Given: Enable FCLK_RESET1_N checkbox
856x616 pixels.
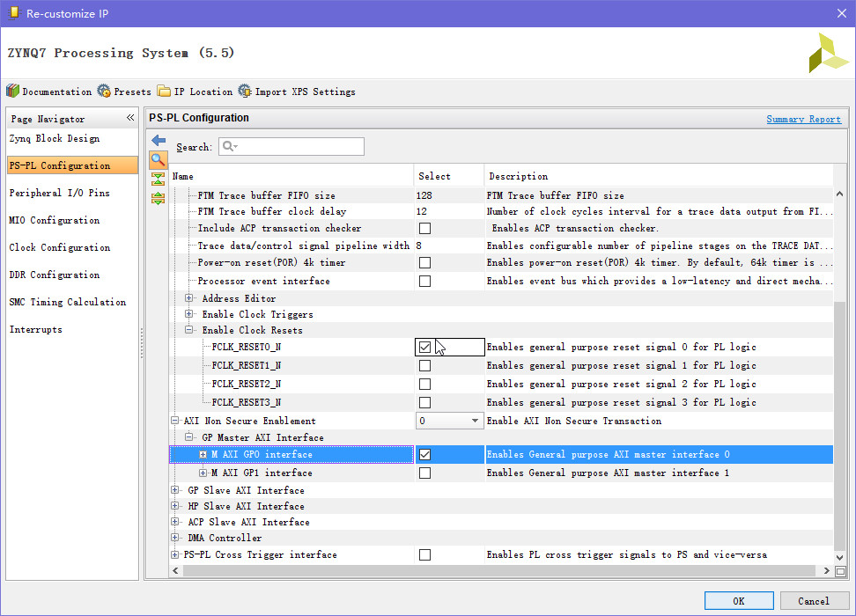Looking at the screenshot, I should (424, 365).
